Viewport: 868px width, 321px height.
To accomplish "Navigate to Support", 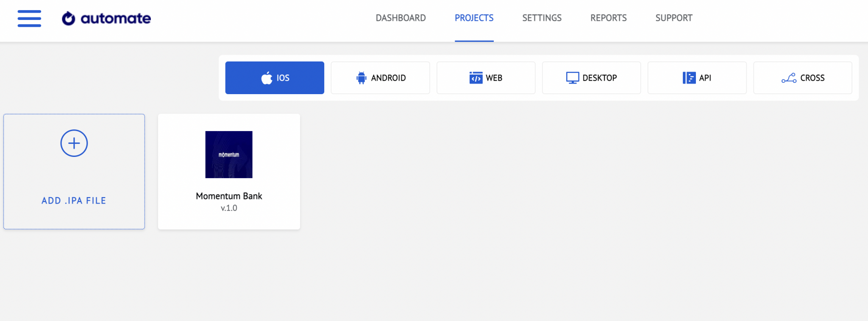I will tap(673, 18).
